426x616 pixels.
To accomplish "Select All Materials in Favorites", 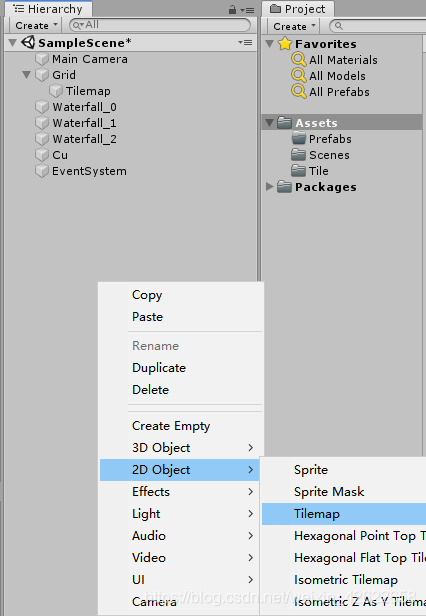I will [x=343, y=60].
